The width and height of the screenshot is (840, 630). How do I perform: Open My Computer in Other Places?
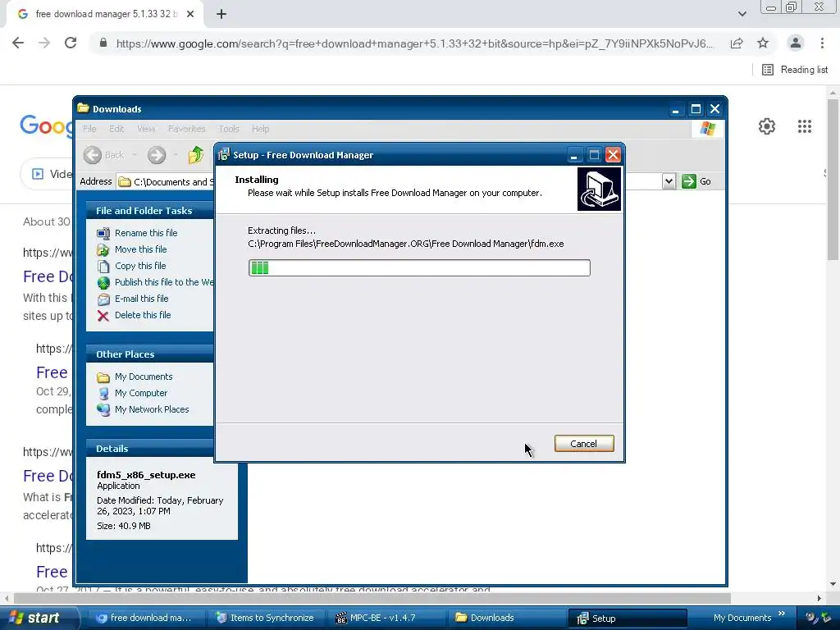[141, 393]
